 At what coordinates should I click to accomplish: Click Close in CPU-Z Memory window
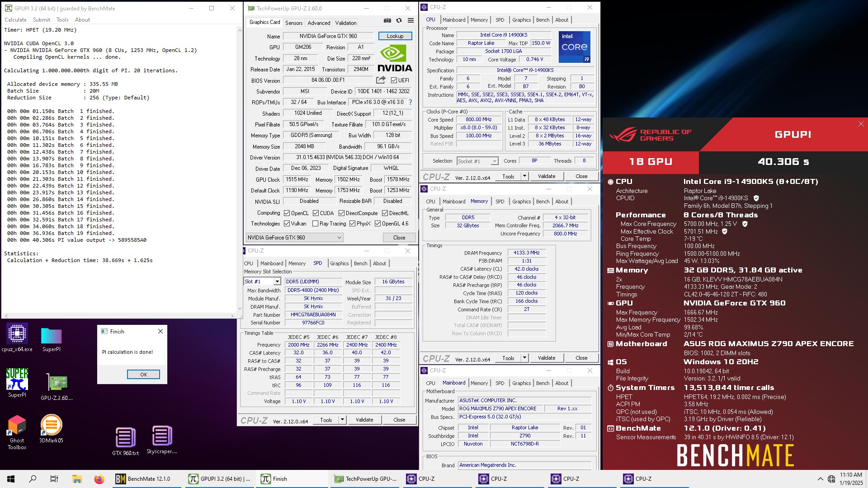[x=581, y=358]
